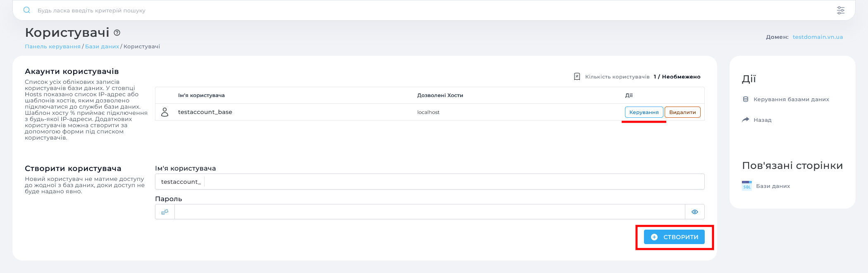868x273 pixels.
Task: Click the Назад arrow icon
Action: click(746, 120)
